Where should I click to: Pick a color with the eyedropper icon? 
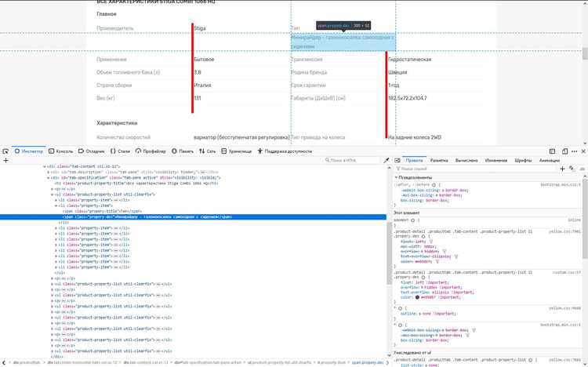coord(387,160)
